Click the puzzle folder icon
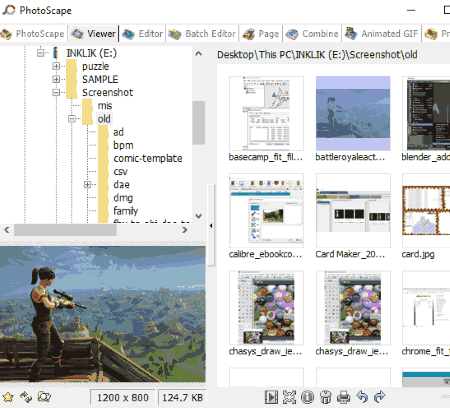This screenshot has height=408, width=450. 71,66
